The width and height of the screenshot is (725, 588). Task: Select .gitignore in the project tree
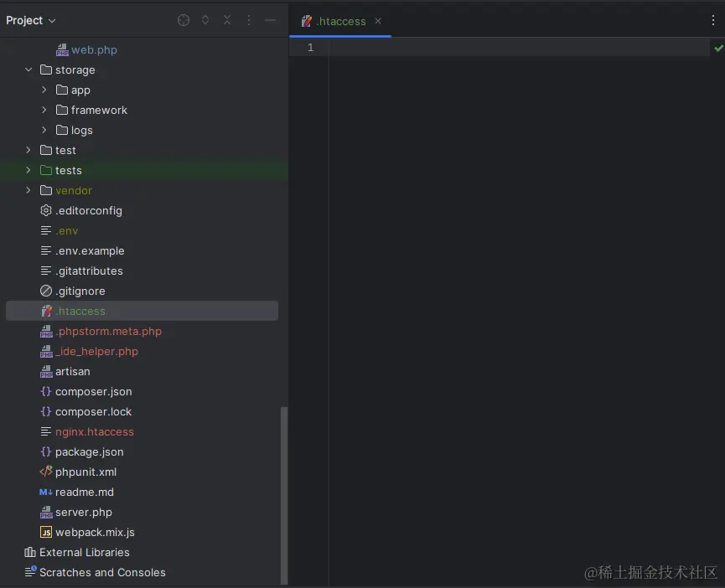click(80, 291)
